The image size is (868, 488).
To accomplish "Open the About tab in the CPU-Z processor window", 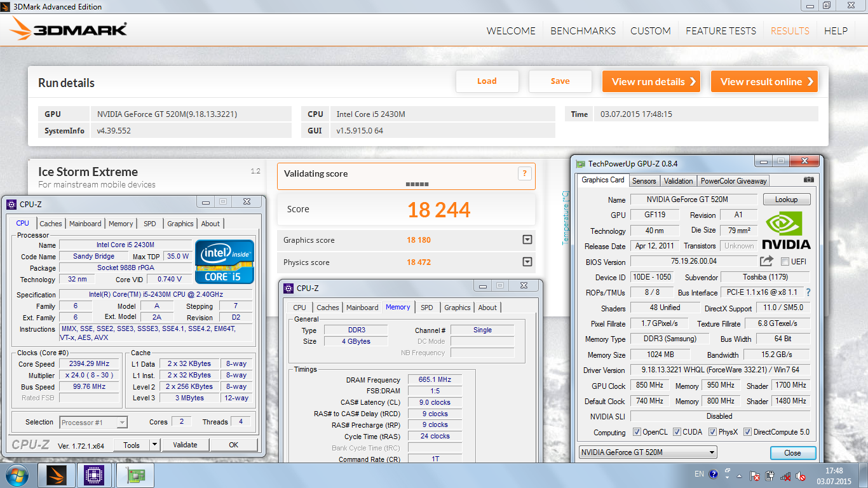I will pyautogui.click(x=210, y=224).
